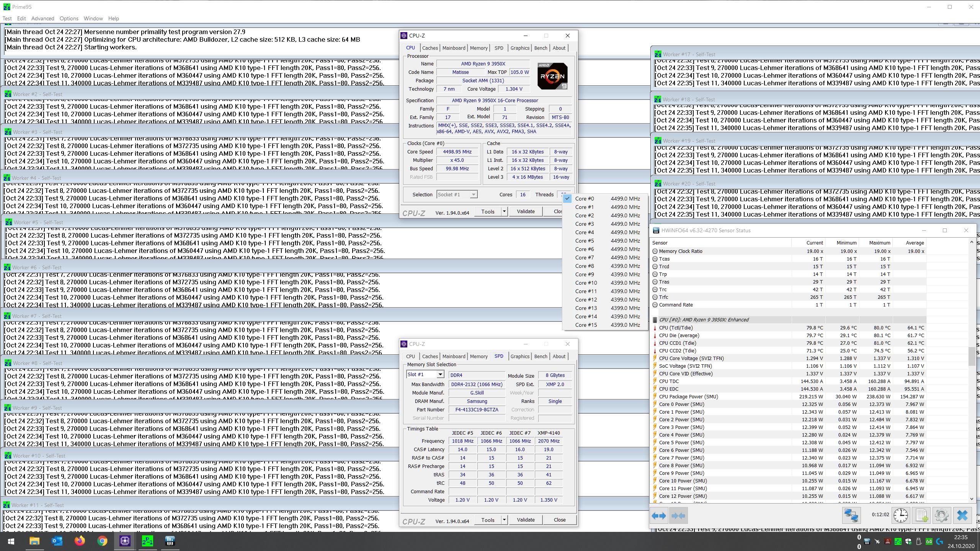Open the Socket #1 selection dropdown
Viewport: 980px width, 551px height.
click(457, 194)
